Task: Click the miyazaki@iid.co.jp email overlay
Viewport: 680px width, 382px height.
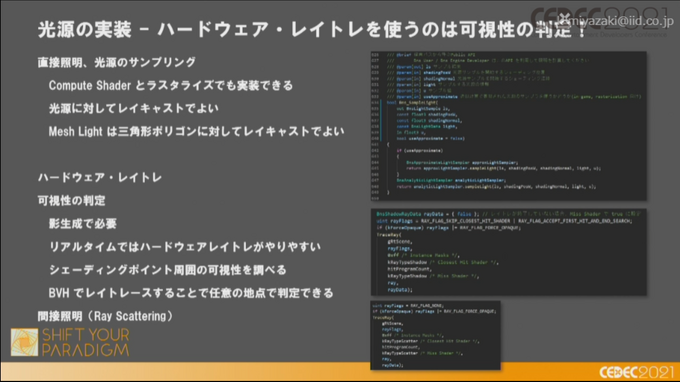Action: click(x=622, y=20)
